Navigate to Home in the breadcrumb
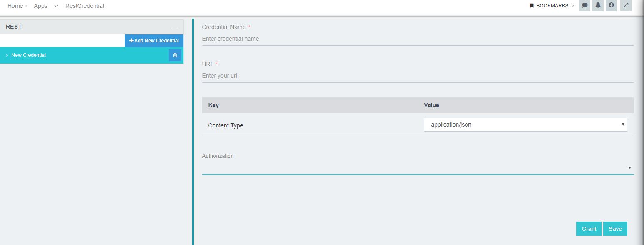The height and width of the screenshot is (245, 644). point(15,5)
